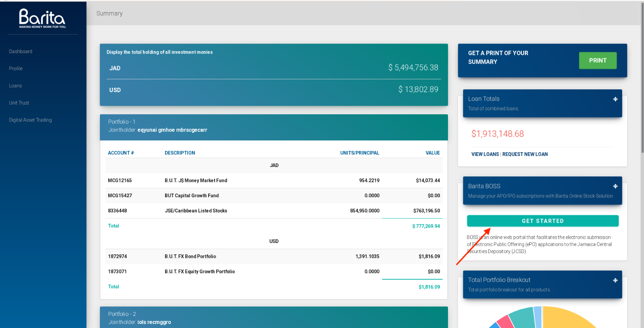Click the Total Portfolio Breakout title
This screenshot has width=644, height=328.
click(499, 280)
